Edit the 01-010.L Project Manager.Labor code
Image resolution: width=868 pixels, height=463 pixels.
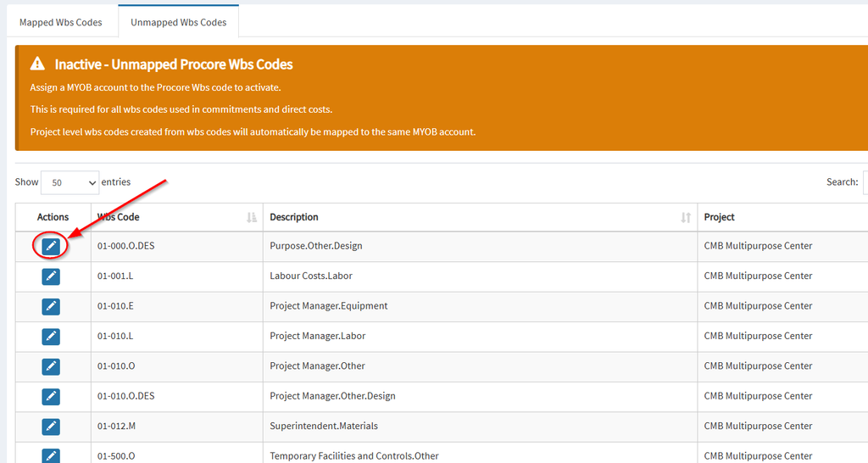[x=51, y=336]
